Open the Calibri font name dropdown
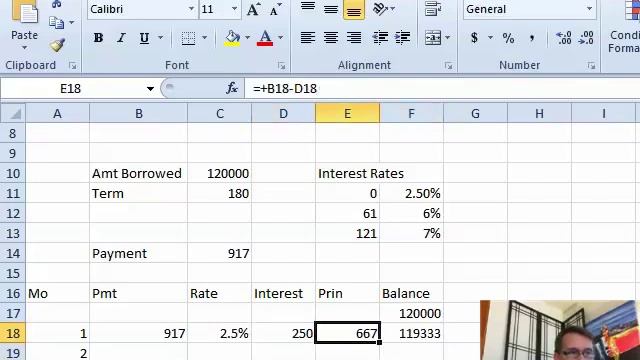The height and width of the screenshot is (360, 640). 191,9
